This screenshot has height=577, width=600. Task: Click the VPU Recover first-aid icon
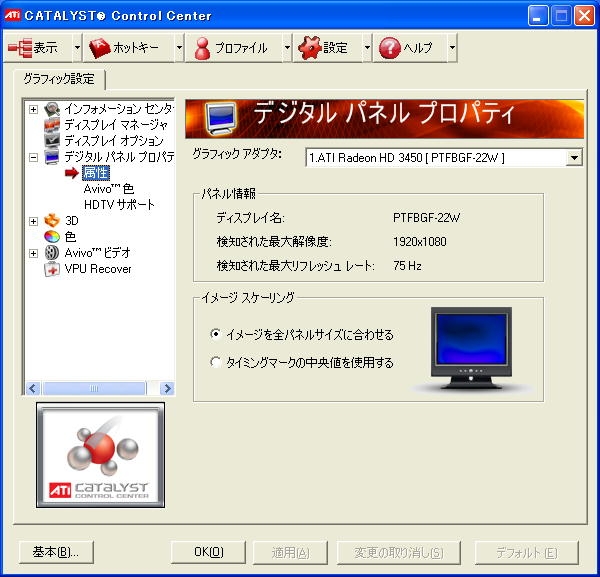pos(52,269)
